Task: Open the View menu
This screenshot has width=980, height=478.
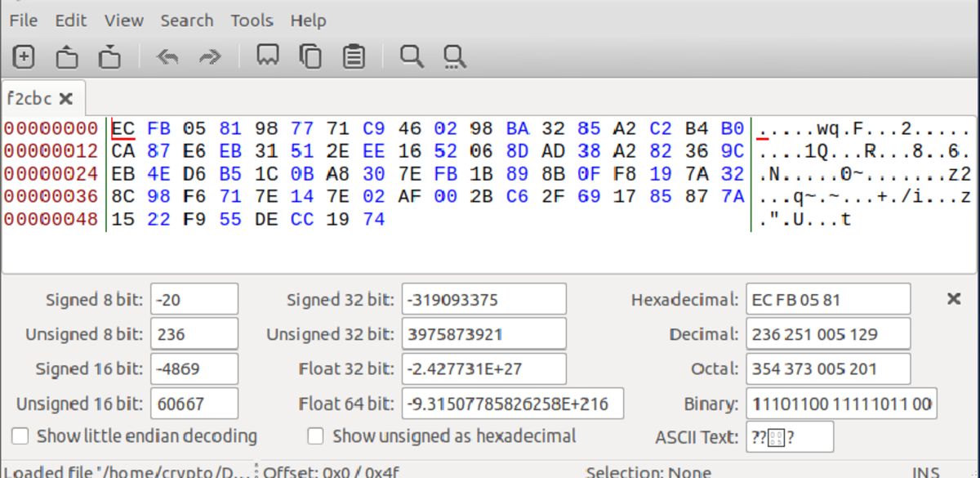Action: point(124,20)
